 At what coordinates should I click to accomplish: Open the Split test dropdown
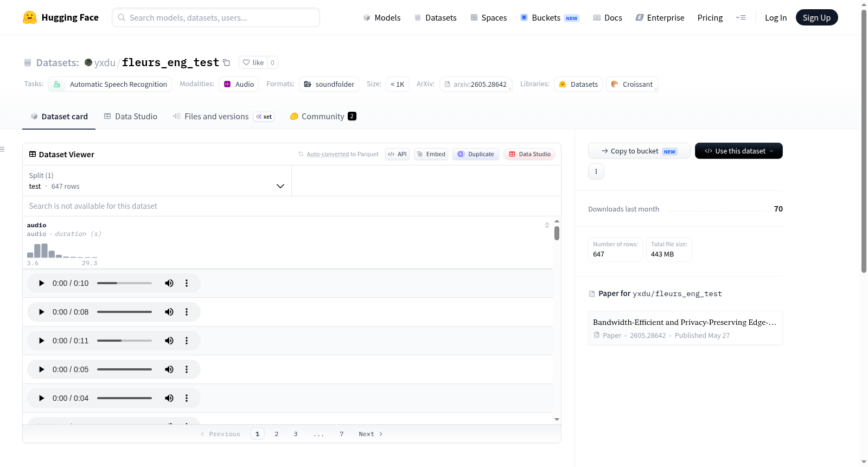tap(157, 181)
